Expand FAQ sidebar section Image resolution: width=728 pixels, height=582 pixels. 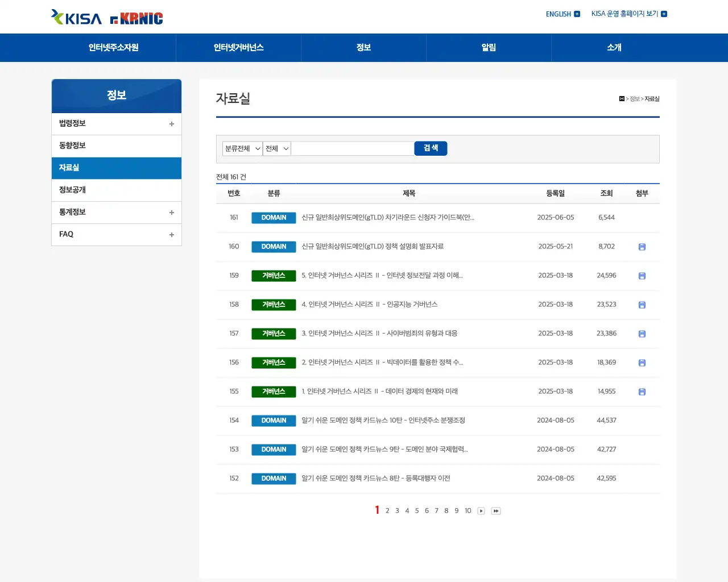coord(172,235)
